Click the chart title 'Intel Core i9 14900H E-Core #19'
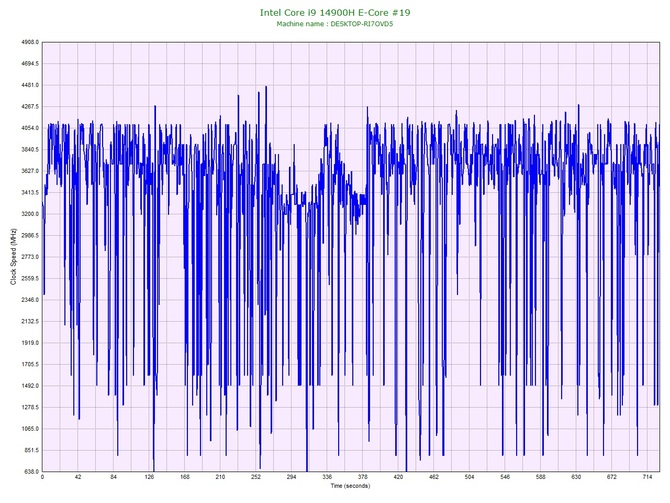Viewport: 670px width, 503px height. (335, 12)
